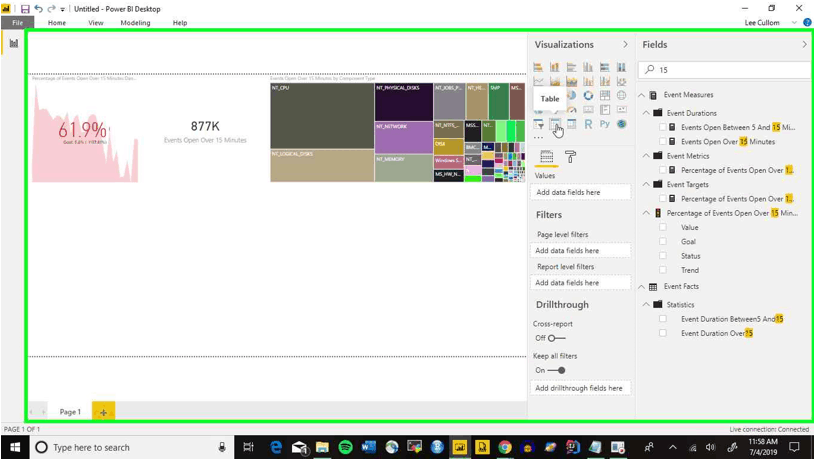Screen dimensions: 816x459
Task: Choose the Multi-row card visualization
Action: [x=605, y=109]
